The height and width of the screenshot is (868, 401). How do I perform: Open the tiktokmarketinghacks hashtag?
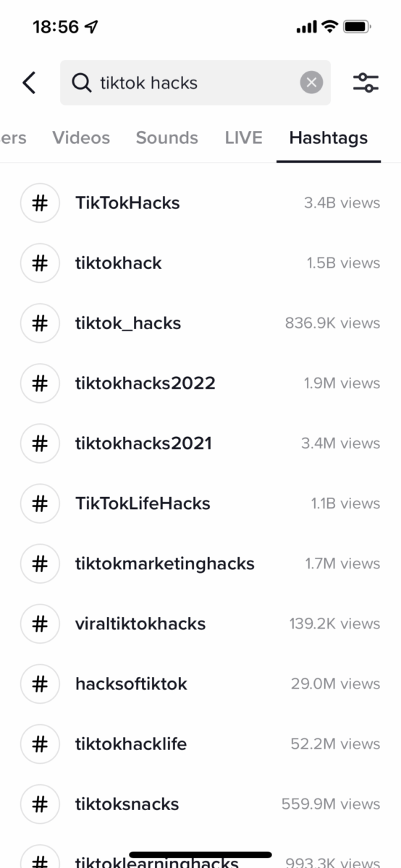coord(200,563)
